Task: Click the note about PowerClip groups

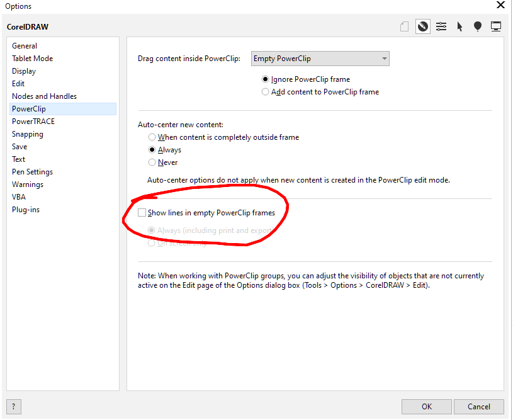Action: click(311, 281)
